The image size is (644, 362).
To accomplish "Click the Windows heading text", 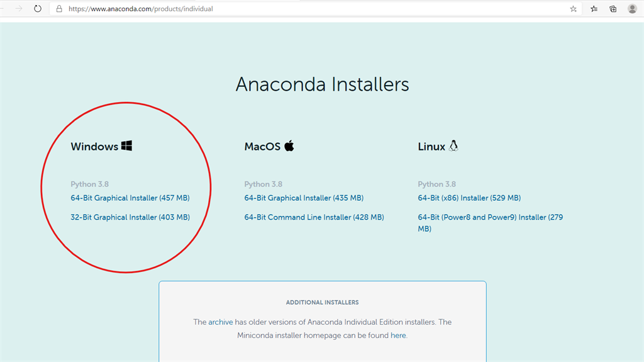I will [94, 147].
